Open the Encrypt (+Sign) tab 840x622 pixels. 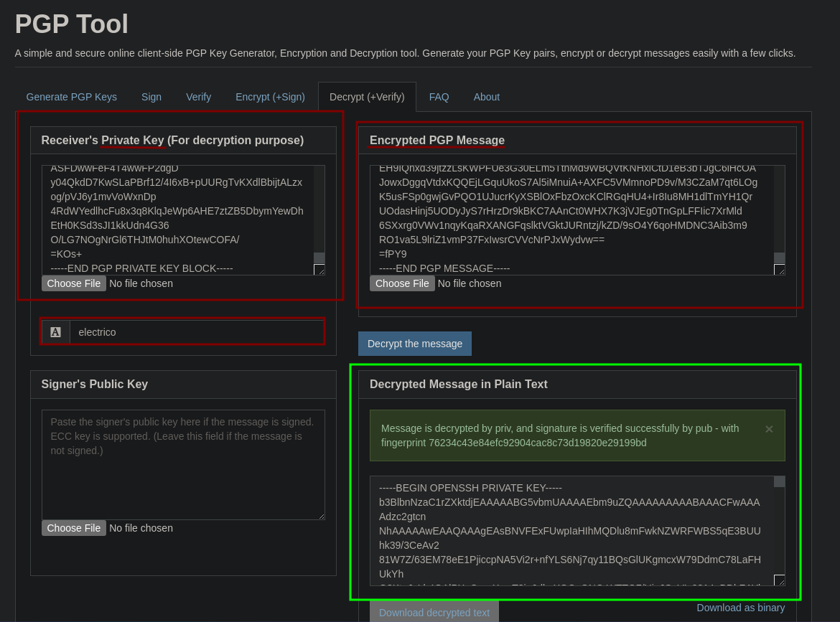[270, 97]
